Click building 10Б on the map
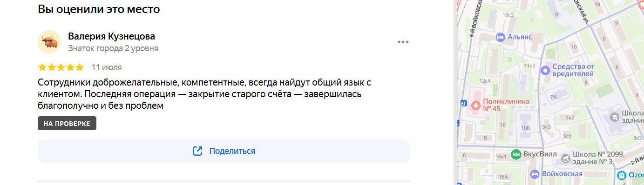 [x=526, y=127]
